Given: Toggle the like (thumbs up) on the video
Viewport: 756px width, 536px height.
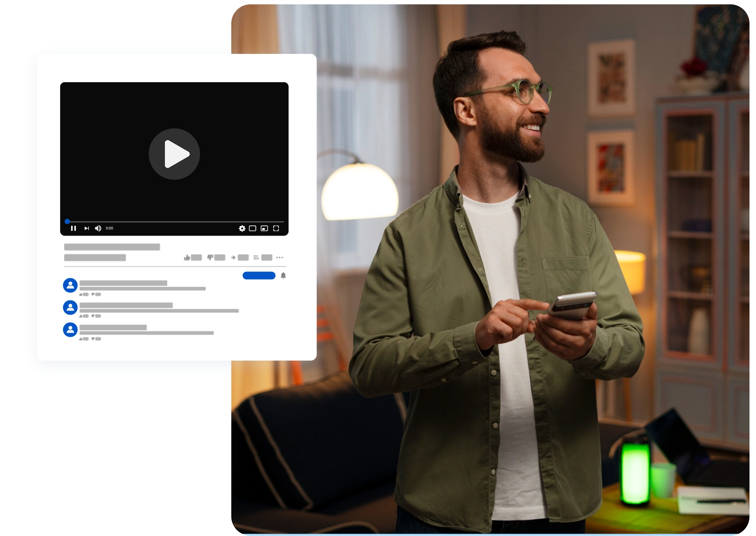Looking at the screenshot, I should 187,258.
